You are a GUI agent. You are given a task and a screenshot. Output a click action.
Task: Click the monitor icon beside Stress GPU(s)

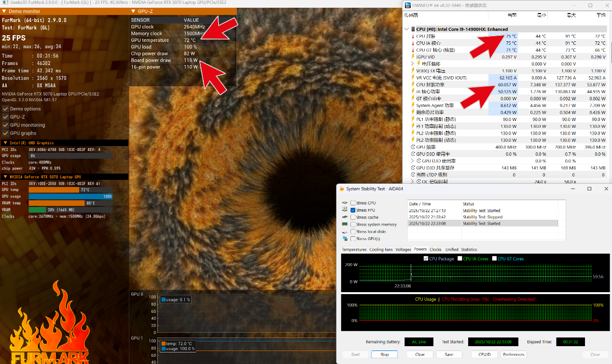345,239
